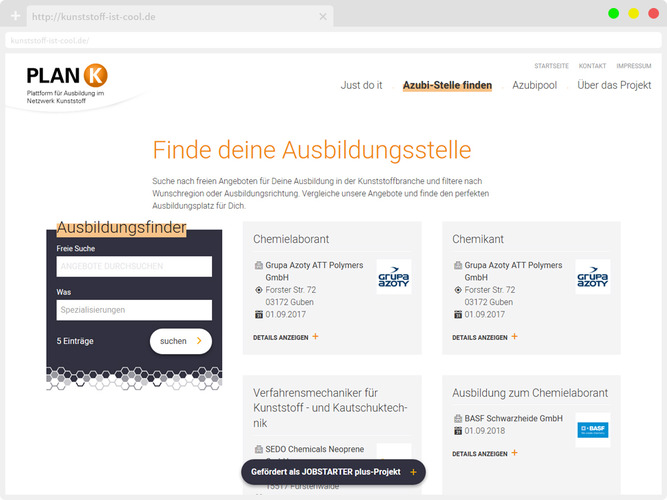
Task: Open the Spezialisierungen field under Was
Action: (134, 310)
